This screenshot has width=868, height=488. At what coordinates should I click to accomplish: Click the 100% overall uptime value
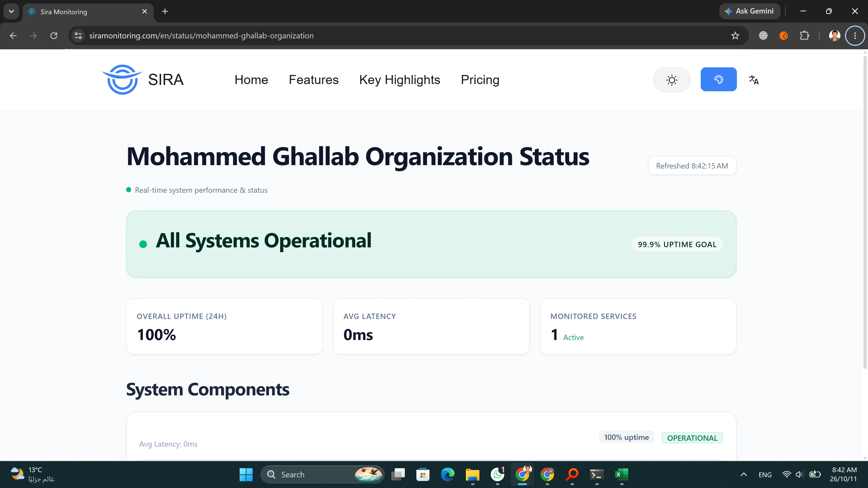[x=156, y=335]
